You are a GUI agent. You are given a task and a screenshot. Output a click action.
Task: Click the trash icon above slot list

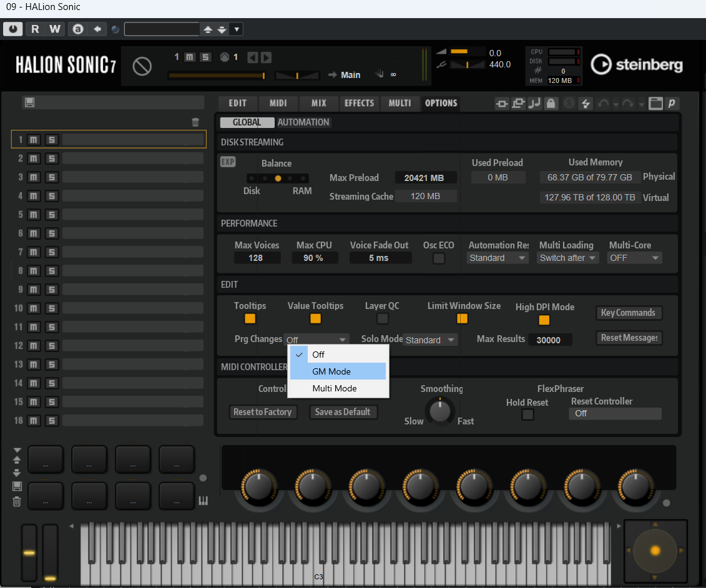coord(195,122)
